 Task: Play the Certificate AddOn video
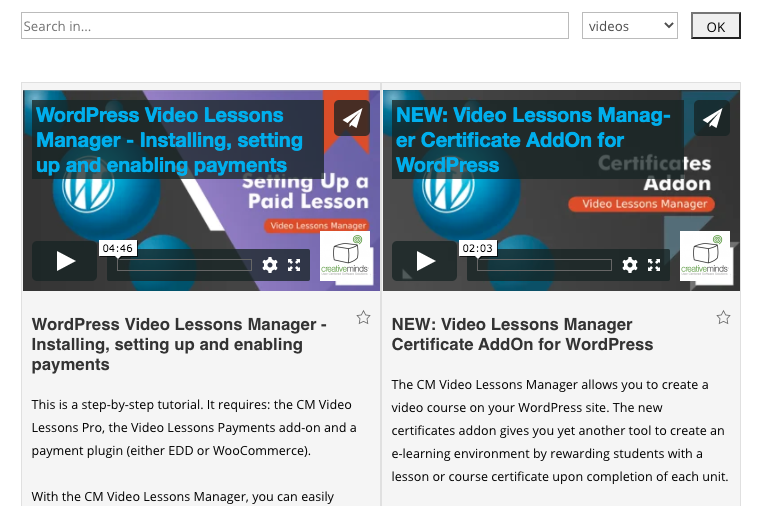click(x=425, y=261)
